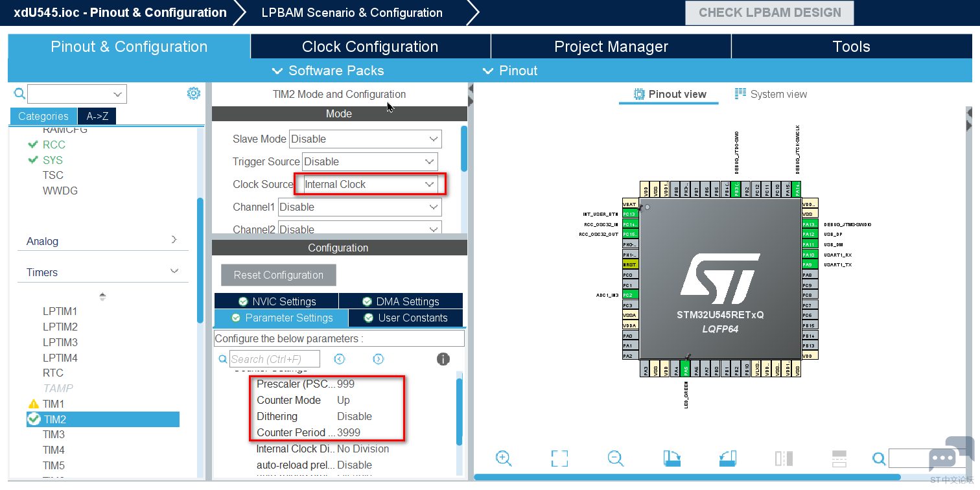Switch to the Project Manager tab
This screenshot has width=980, height=490.
611,47
